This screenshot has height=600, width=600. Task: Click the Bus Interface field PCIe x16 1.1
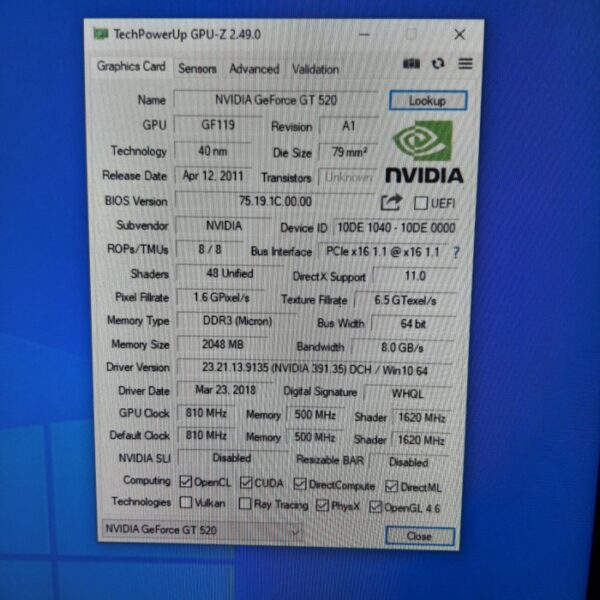point(383,252)
